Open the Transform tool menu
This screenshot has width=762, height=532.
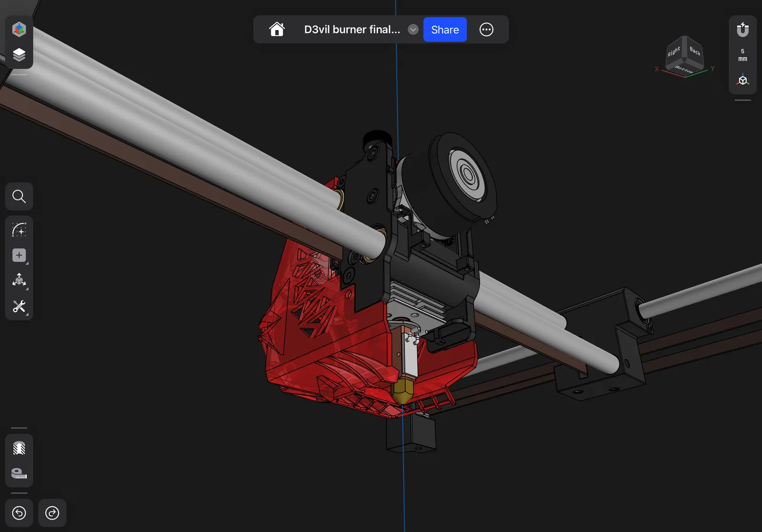tap(19, 281)
